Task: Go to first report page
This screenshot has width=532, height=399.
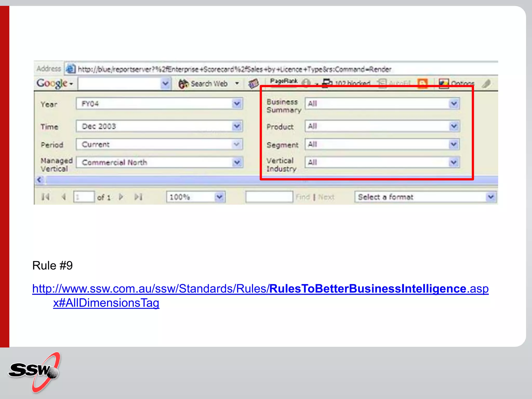Action: pyautogui.click(x=46, y=197)
